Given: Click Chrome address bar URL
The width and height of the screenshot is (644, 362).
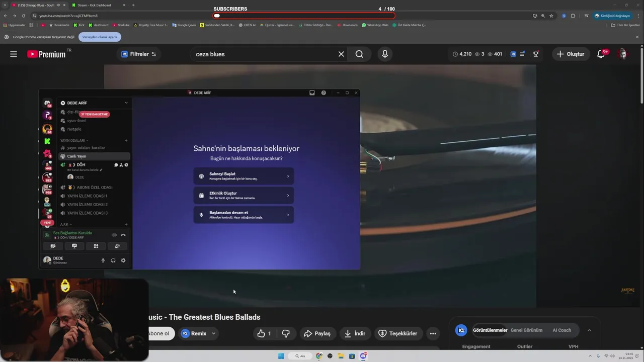Looking at the screenshot, I should coord(68,16).
